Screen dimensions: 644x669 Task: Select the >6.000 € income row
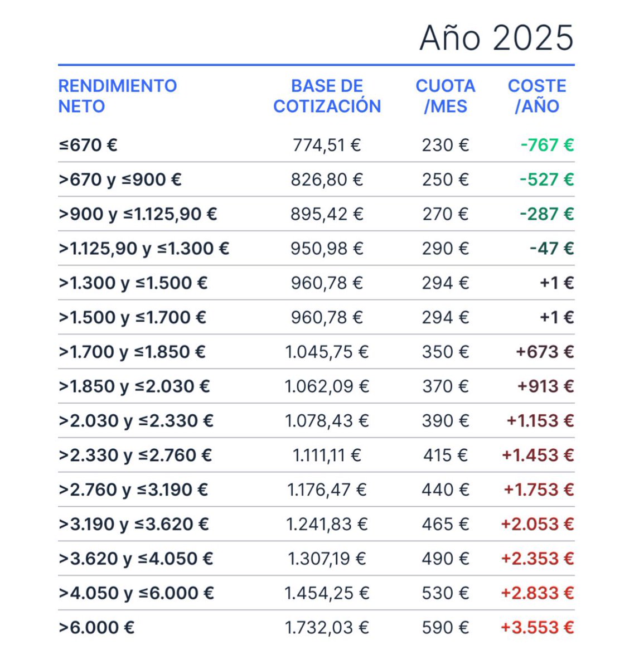pyautogui.click(x=316, y=628)
